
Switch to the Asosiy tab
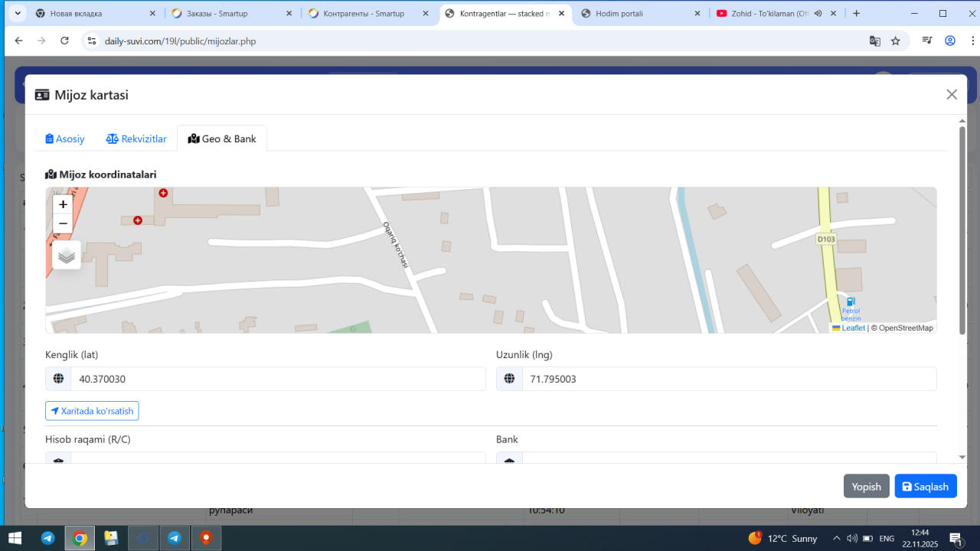[65, 139]
